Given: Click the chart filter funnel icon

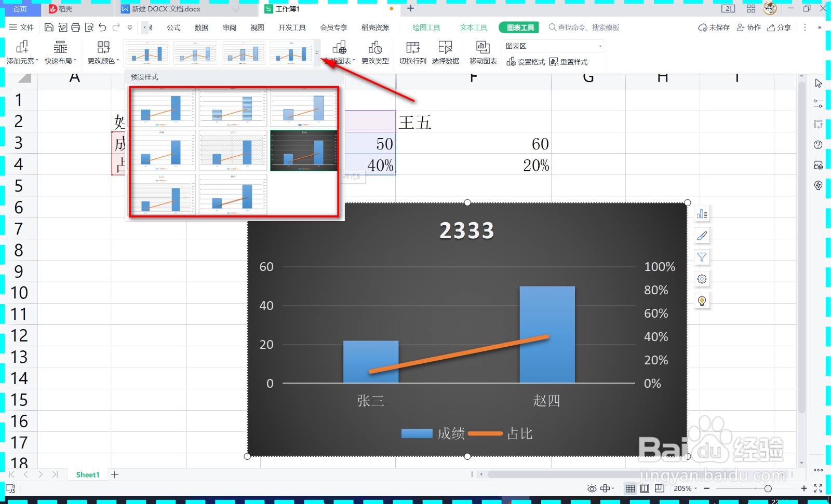Looking at the screenshot, I should point(702,257).
